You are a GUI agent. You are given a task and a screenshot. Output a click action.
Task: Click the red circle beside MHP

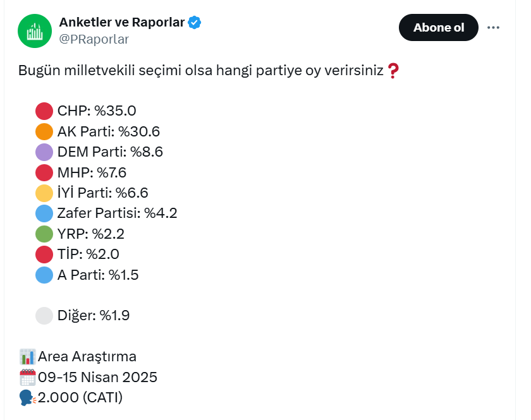coord(44,172)
